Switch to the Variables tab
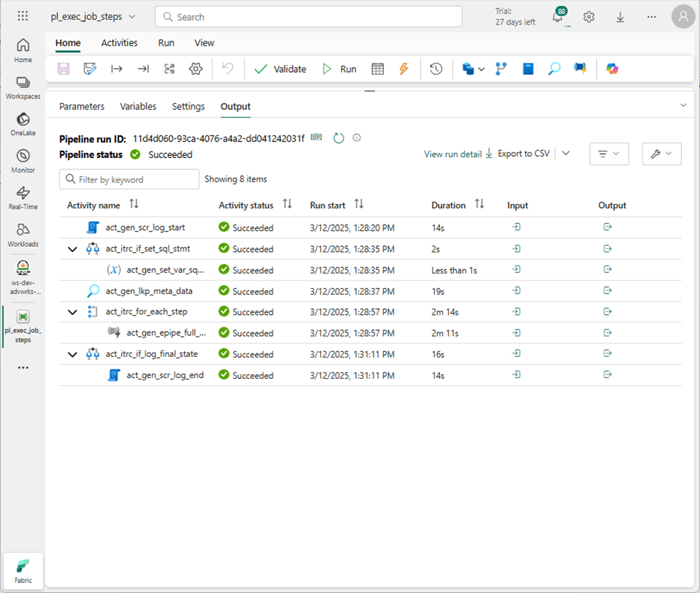 point(138,107)
